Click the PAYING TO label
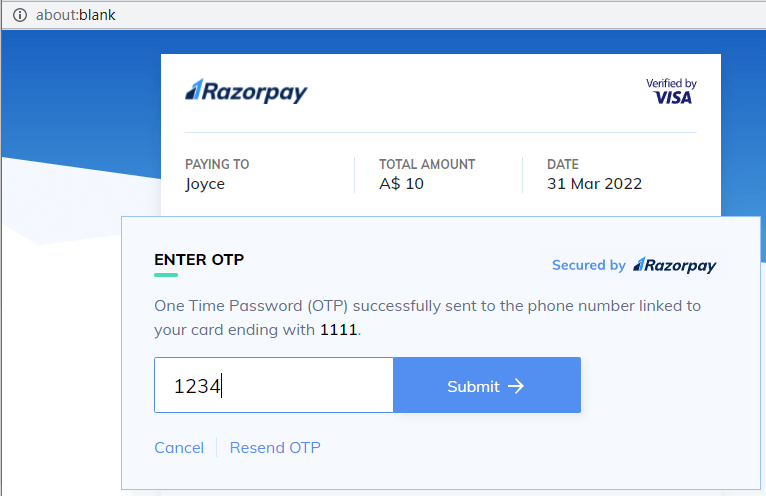This screenshot has height=496, width=766. pos(217,164)
